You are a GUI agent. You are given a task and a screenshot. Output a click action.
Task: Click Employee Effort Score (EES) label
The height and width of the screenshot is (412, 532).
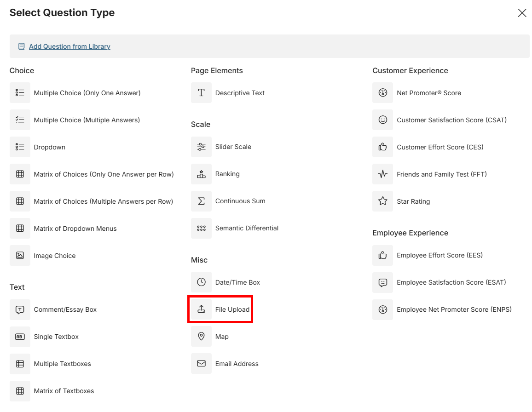click(x=439, y=255)
